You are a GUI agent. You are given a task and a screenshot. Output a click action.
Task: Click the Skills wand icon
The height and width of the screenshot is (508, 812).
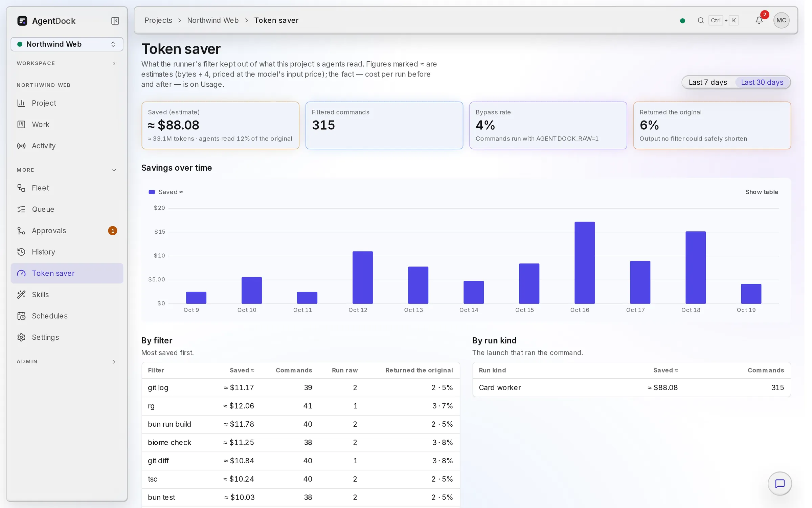[x=21, y=295]
